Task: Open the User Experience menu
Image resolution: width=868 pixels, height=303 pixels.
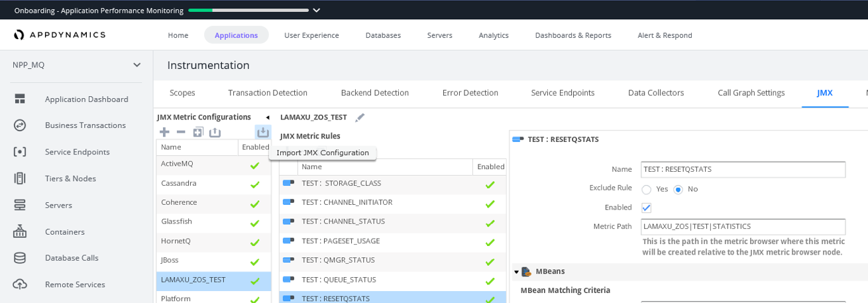Action: (x=311, y=35)
